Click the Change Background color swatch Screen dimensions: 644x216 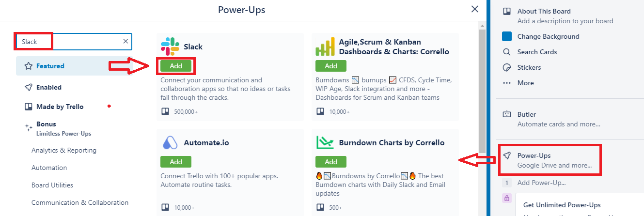(x=507, y=36)
